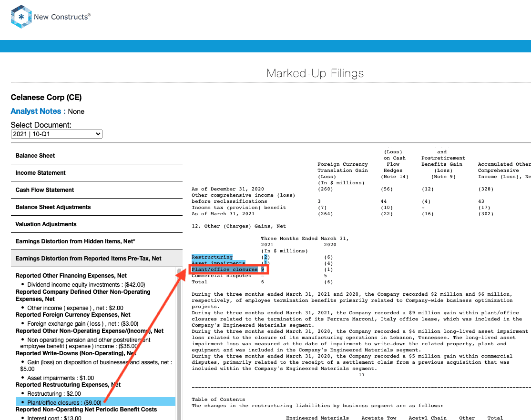Click the Marked-Up Filings page title
Screen dimensions: 531x420
click(x=315, y=73)
